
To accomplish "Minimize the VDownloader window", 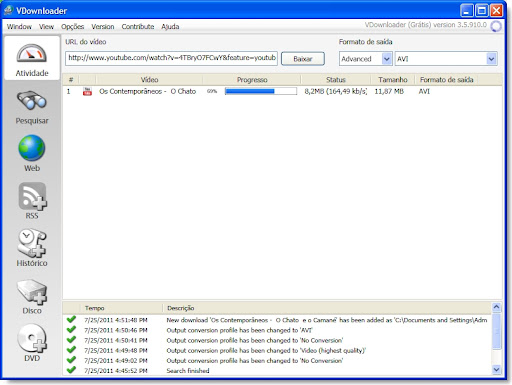I will click(x=467, y=11).
